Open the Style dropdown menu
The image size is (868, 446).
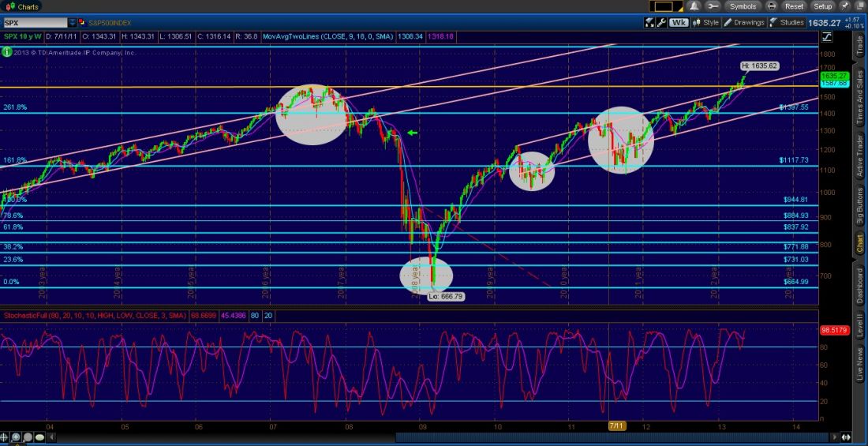pyautogui.click(x=706, y=23)
